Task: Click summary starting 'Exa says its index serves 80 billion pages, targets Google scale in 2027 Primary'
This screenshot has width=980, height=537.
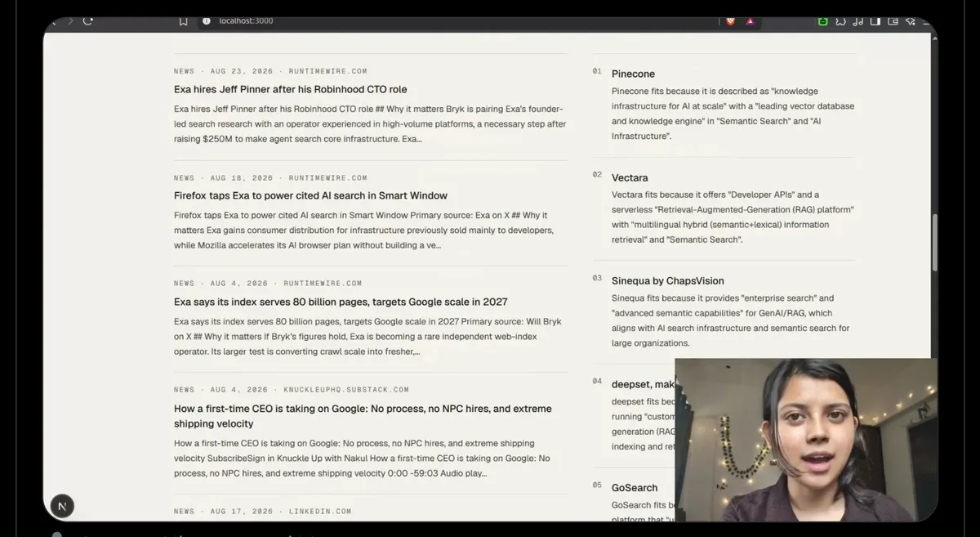Action: point(367,337)
